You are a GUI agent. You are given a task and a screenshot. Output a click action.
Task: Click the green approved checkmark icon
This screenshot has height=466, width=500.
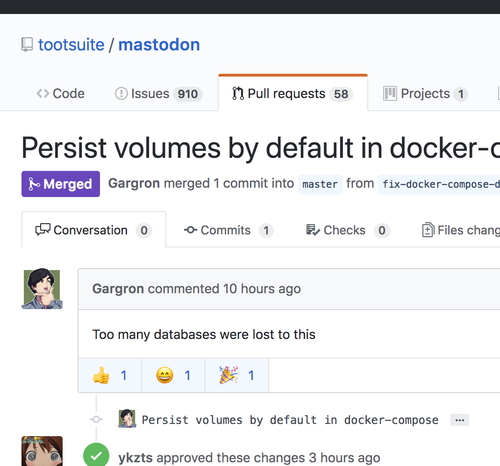(96, 455)
